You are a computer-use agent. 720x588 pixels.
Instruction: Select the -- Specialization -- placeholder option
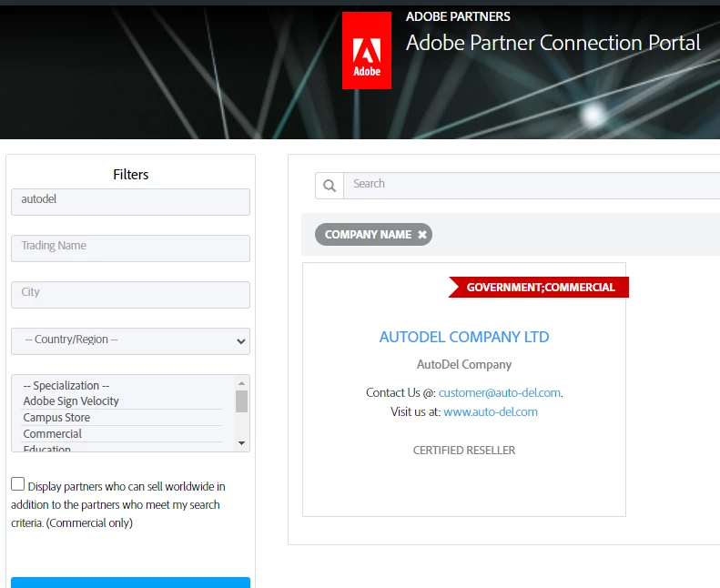tap(66, 386)
